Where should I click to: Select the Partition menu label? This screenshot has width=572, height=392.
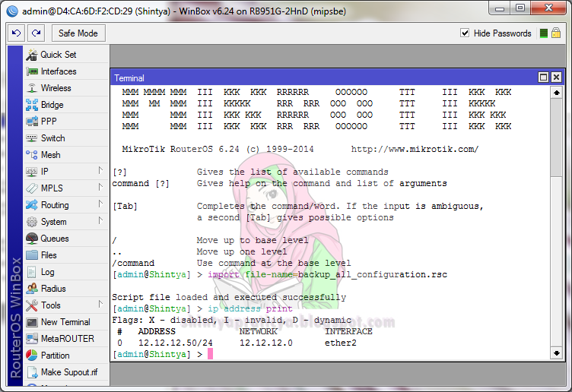[55, 356]
